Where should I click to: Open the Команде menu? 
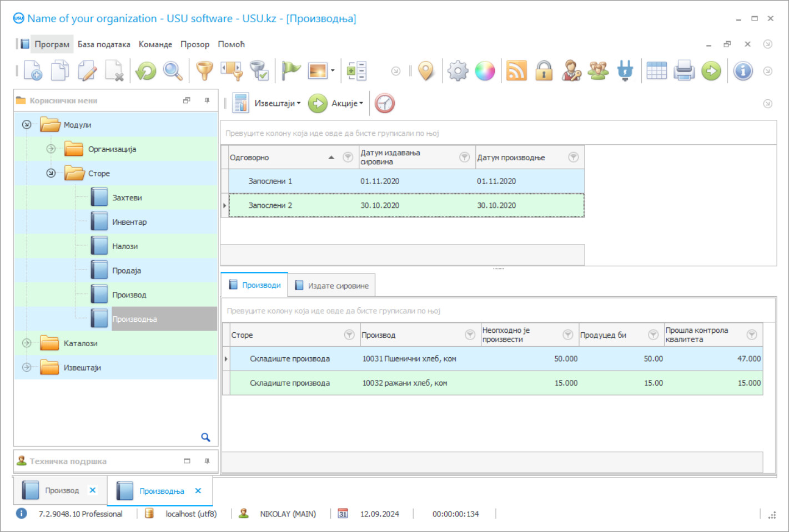tap(155, 44)
